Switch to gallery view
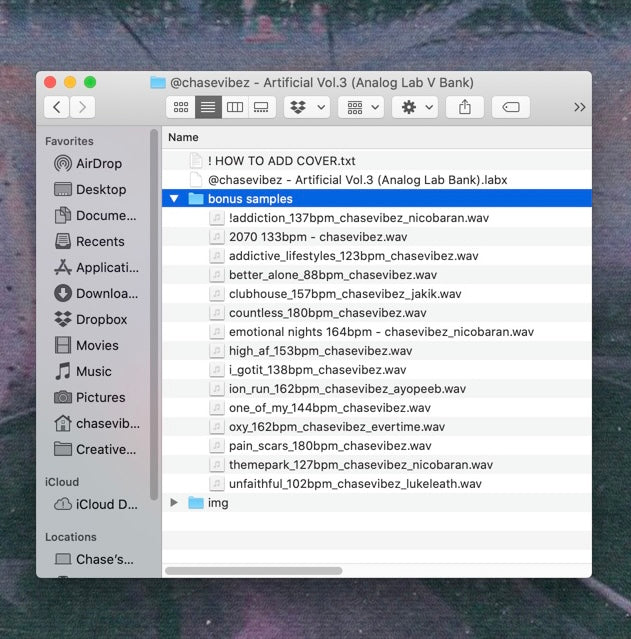Viewport: 631px width, 639px height. pyautogui.click(x=261, y=107)
